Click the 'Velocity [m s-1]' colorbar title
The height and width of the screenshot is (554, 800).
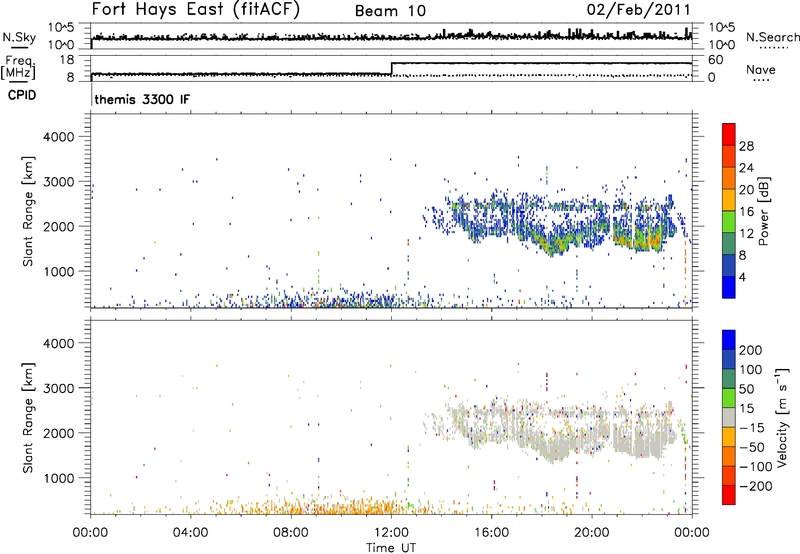(x=782, y=418)
